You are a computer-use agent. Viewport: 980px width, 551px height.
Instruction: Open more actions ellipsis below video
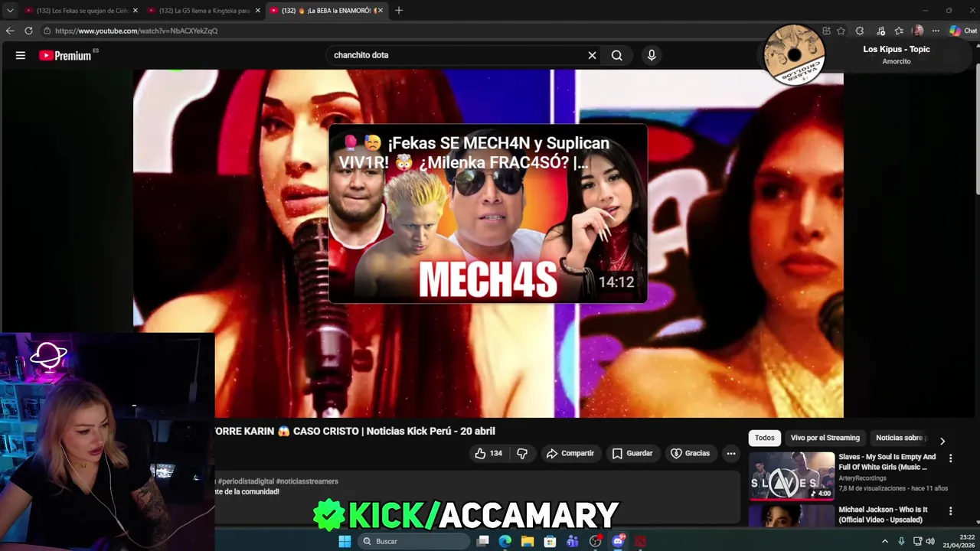[x=731, y=453]
